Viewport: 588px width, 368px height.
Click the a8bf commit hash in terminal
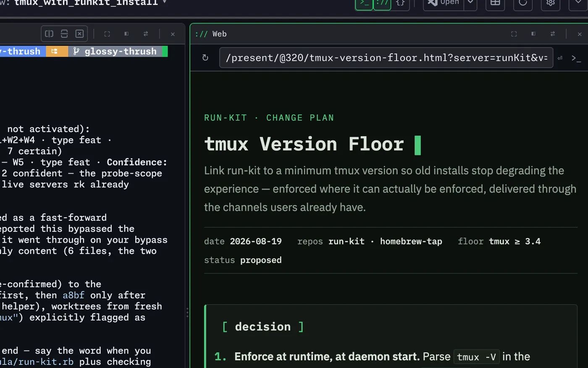(73, 295)
